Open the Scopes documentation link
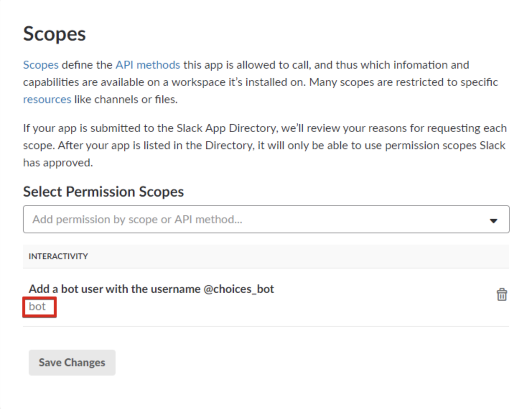Viewport: 532px width, 409px height. [x=41, y=65]
